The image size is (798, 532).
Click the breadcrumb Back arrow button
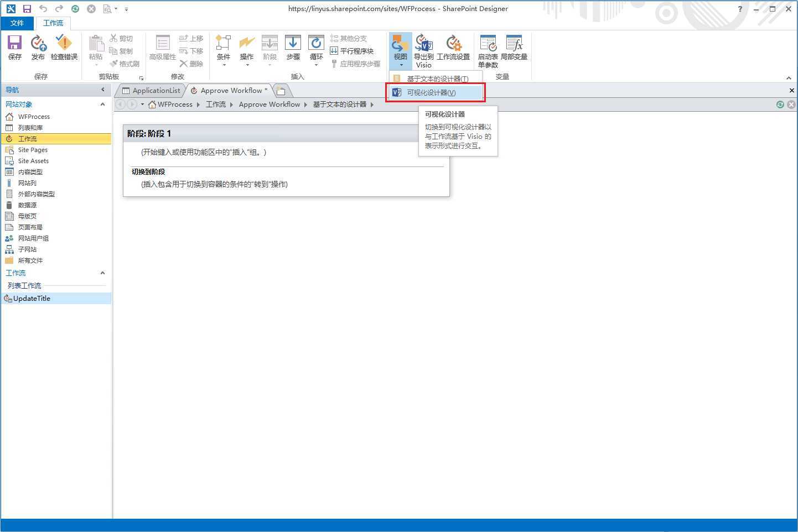coord(121,105)
